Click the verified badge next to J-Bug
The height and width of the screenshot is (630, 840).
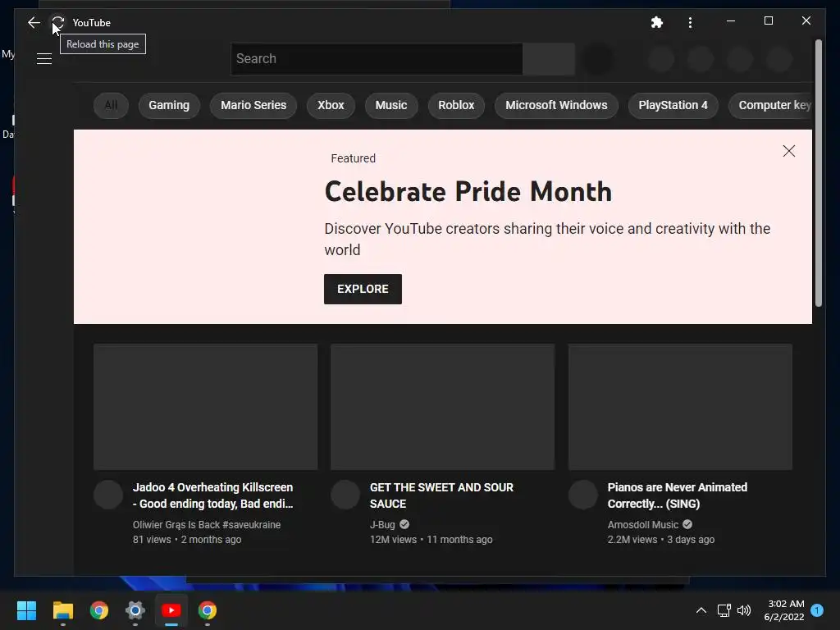coord(404,524)
